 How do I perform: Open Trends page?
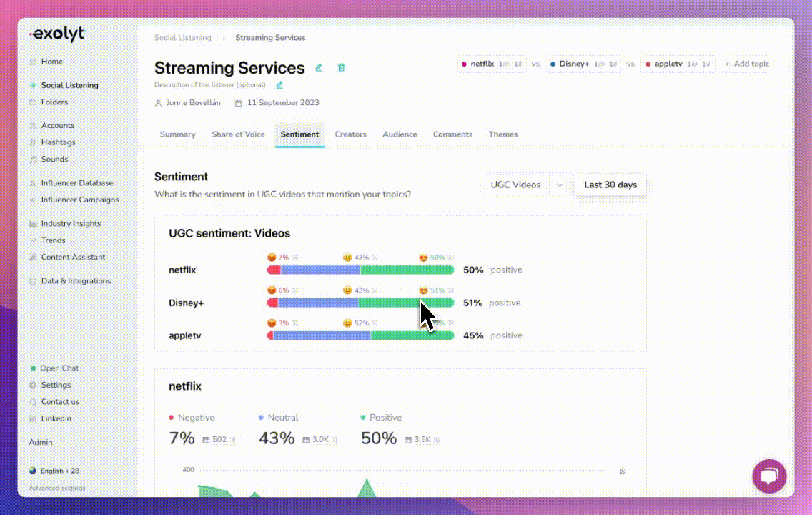54,240
